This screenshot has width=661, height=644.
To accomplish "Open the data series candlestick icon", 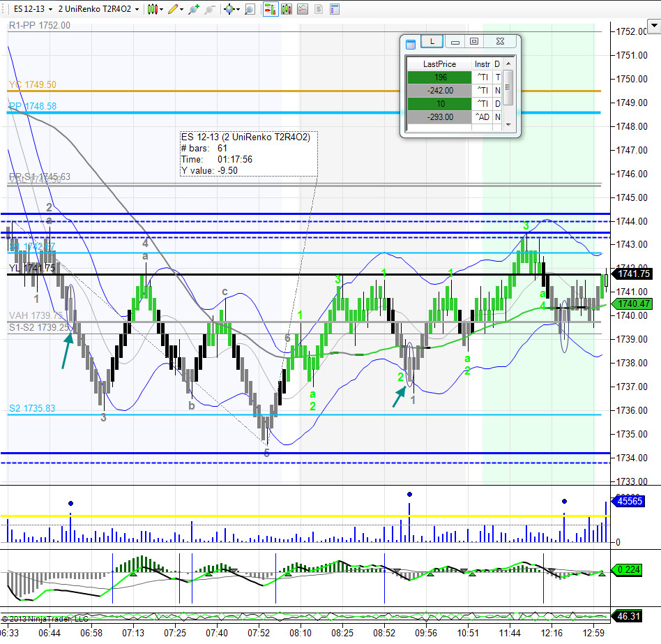I will click(287, 9).
